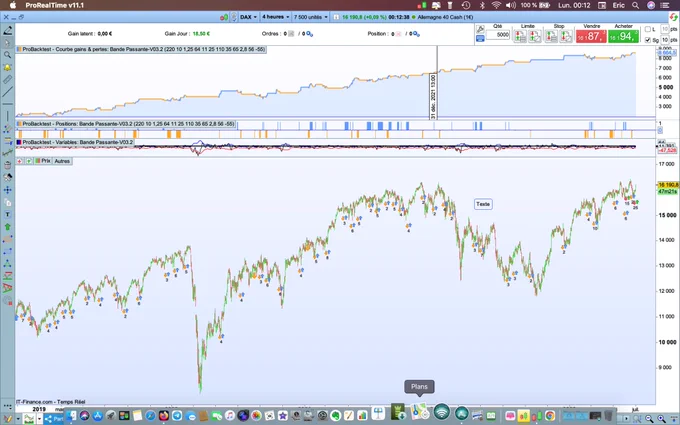Click the blue share button at bottom left

point(54,419)
